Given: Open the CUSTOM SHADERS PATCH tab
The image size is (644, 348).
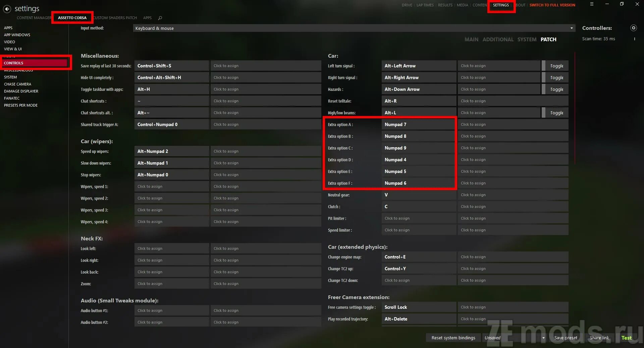Looking at the screenshot, I should pyautogui.click(x=115, y=18).
